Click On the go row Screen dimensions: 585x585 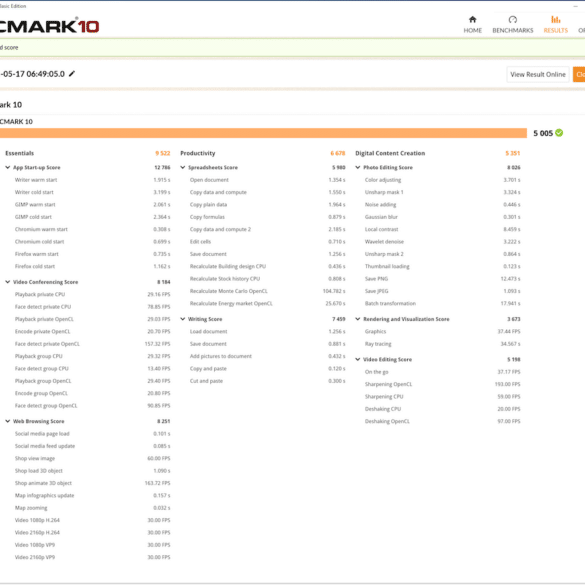(x=442, y=372)
